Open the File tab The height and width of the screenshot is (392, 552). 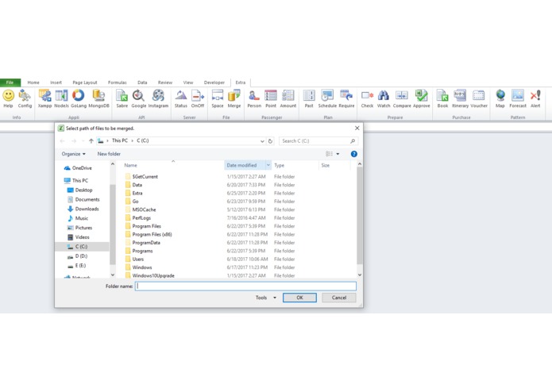[10, 83]
